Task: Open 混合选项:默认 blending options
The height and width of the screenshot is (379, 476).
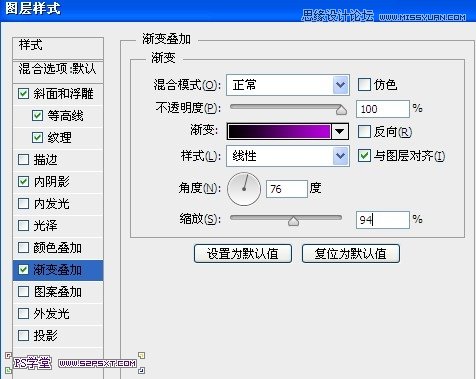Action: pos(58,71)
